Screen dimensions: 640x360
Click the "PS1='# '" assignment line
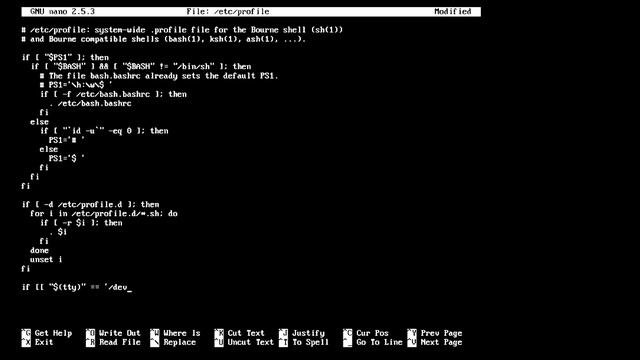67,140
